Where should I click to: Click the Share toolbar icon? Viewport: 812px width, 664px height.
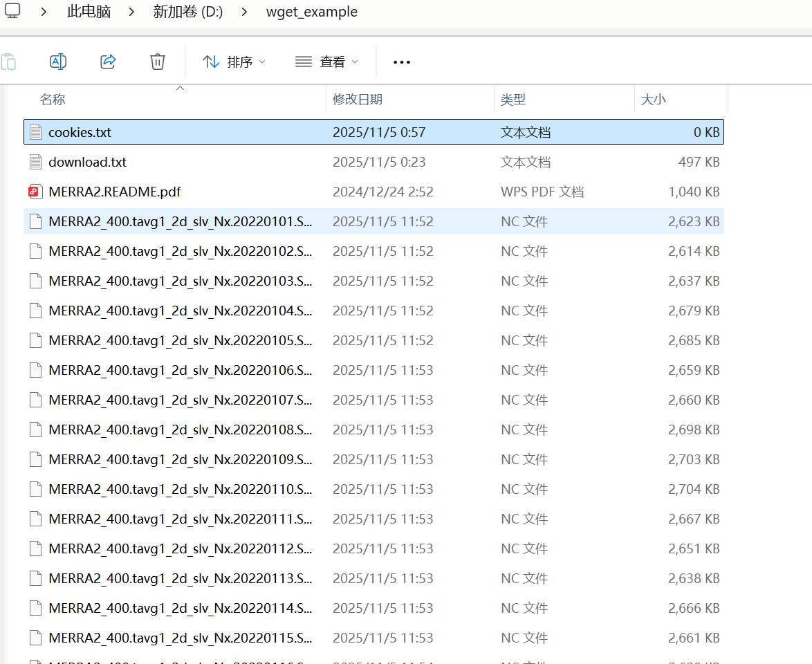(108, 62)
